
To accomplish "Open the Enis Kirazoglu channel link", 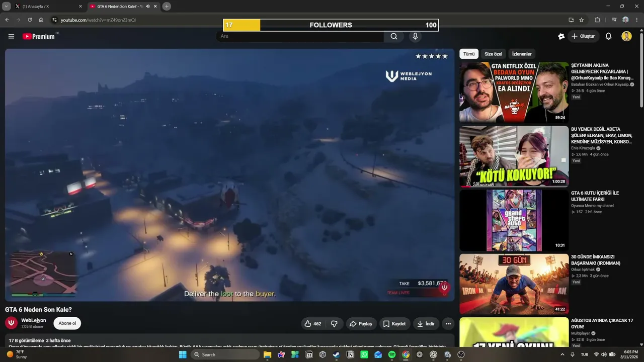I will point(583,148).
